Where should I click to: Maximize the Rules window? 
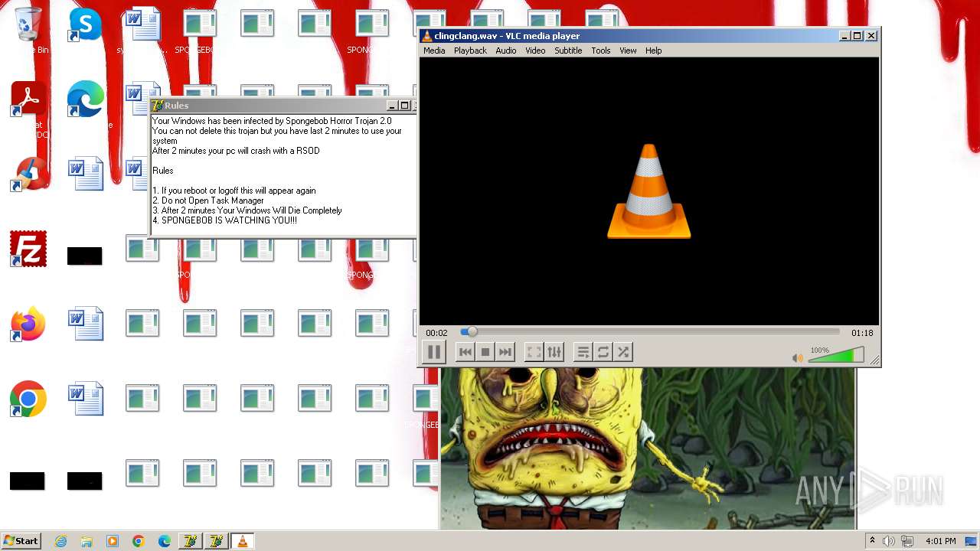405,106
